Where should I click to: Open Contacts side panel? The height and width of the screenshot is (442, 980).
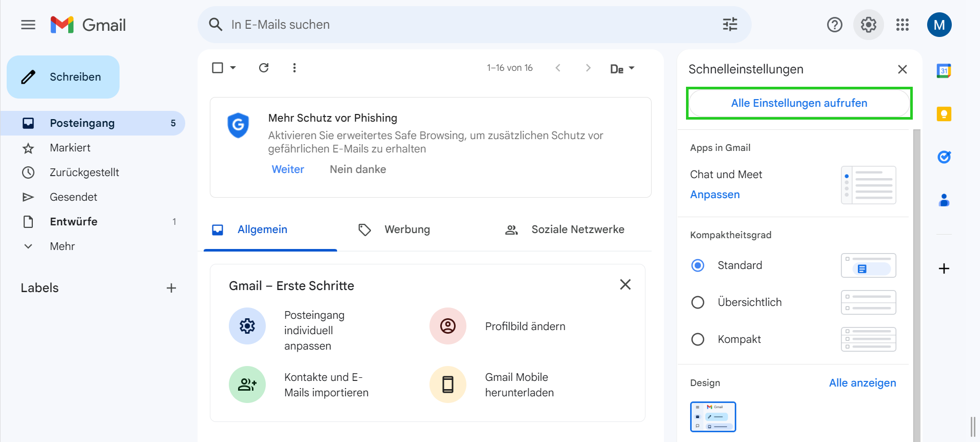944,200
